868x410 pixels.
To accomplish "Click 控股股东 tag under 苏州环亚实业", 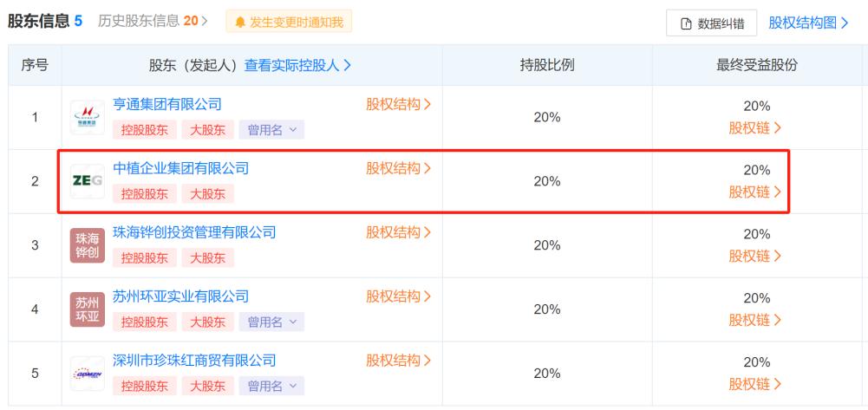I will point(143,322).
